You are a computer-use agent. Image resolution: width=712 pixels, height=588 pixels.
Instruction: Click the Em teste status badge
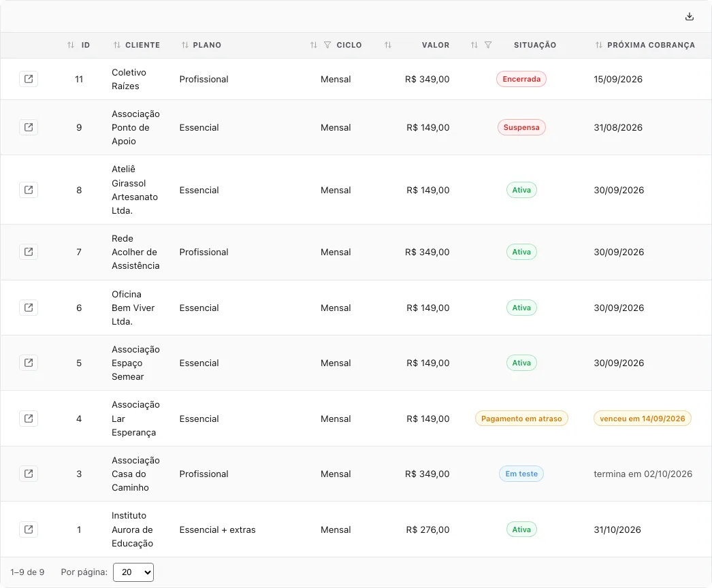(x=521, y=474)
